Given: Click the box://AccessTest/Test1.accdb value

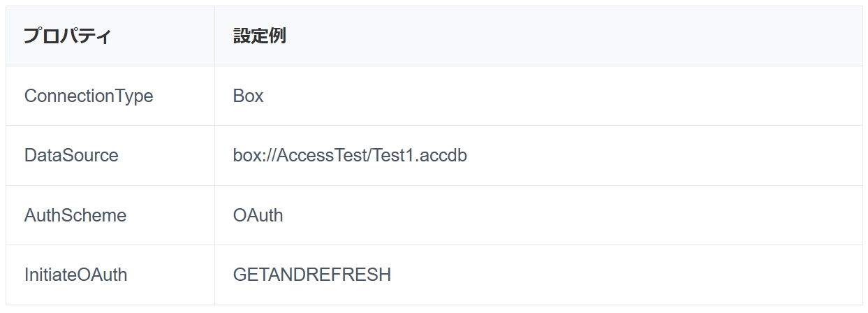Looking at the screenshot, I should pyautogui.click(x=350, y=155).
